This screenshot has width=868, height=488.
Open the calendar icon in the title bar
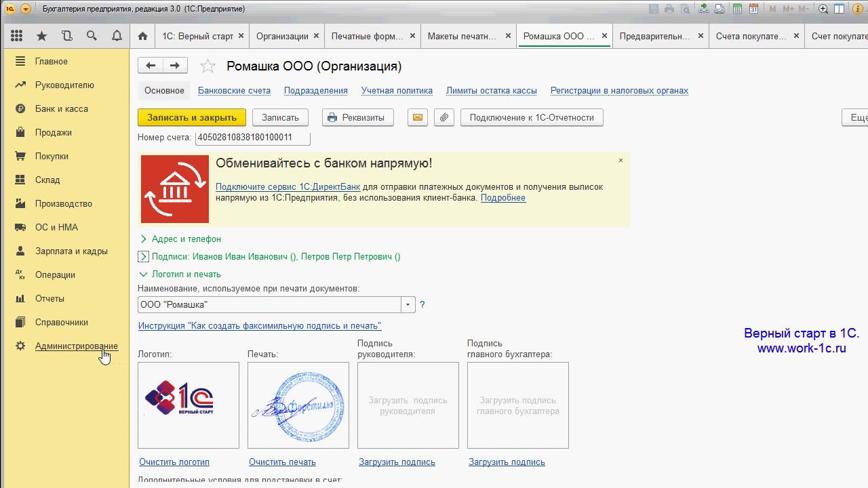(753, 9)
